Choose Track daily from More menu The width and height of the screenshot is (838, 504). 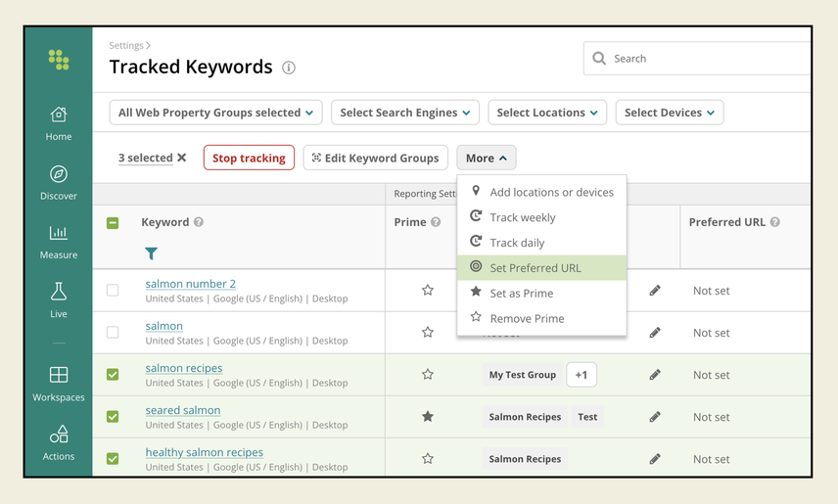point(542,243)
